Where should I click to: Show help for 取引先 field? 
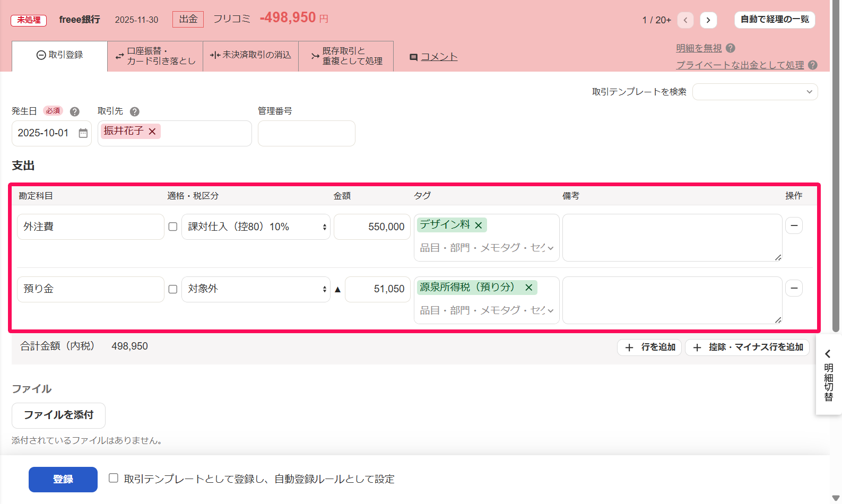135,111
